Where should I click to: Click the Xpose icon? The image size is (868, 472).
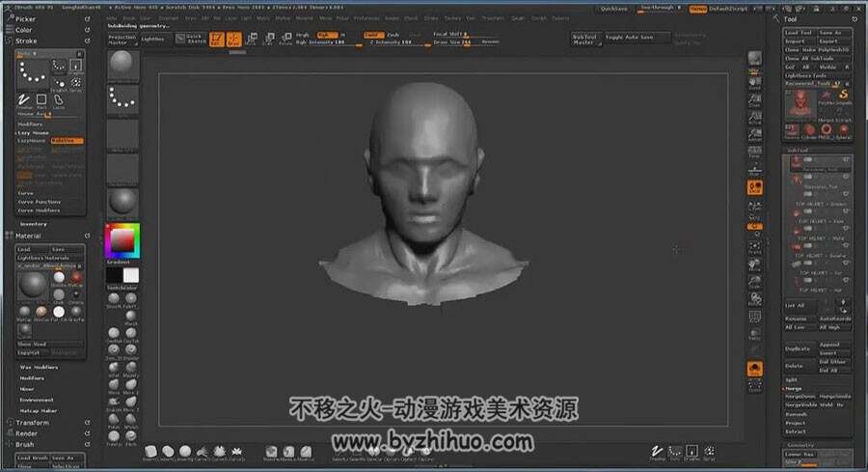tap(754, 385)
